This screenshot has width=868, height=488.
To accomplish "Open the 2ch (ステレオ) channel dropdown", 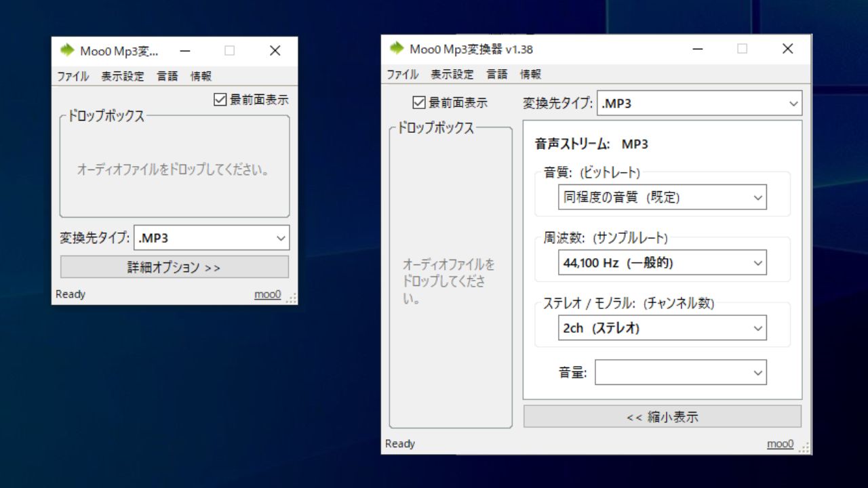I will tap(663, 328).
